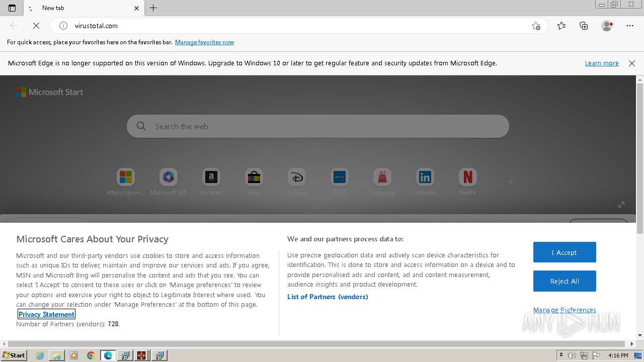Open List of Partners (vendors) link
644x362 pixels.
tap(328, 297)
